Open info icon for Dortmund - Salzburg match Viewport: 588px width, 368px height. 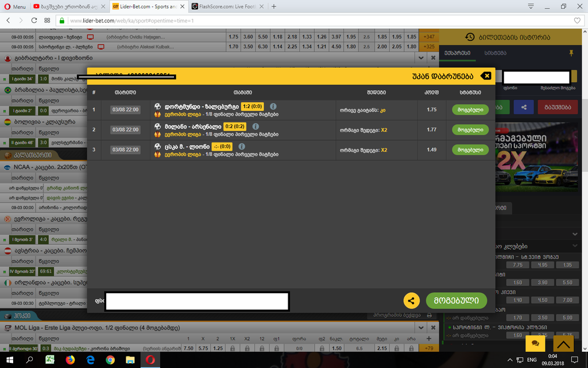point(273,106)
